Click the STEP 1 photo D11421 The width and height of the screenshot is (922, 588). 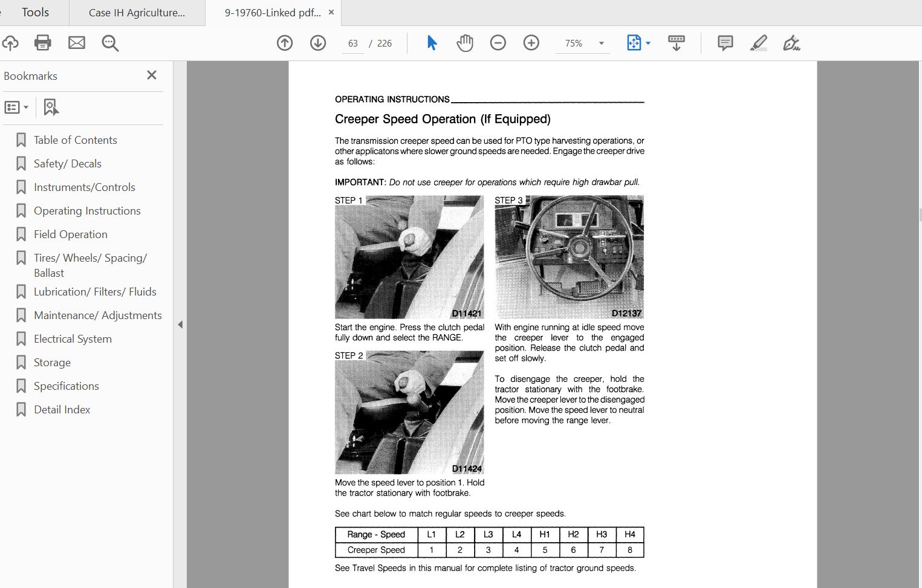click(409, 257)
